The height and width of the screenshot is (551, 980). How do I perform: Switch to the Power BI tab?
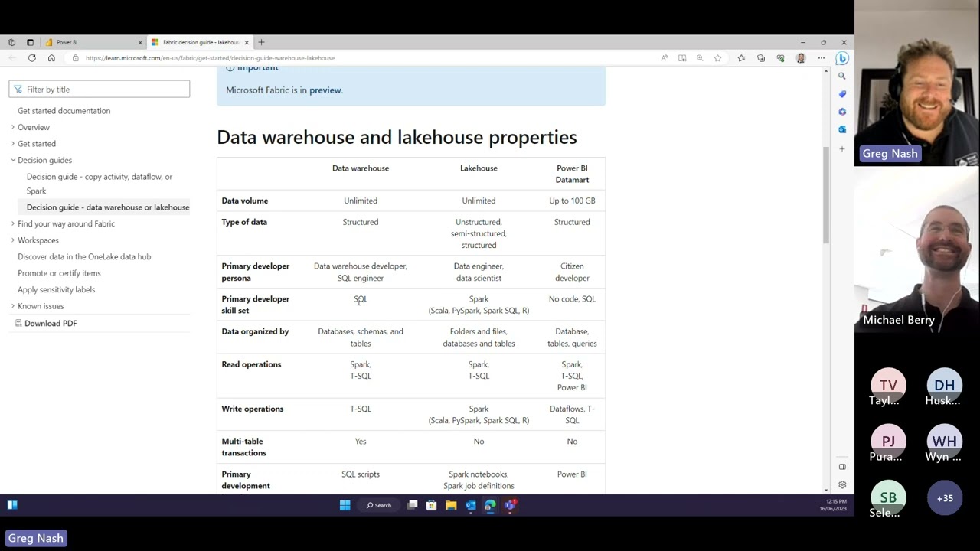(92, 42)
